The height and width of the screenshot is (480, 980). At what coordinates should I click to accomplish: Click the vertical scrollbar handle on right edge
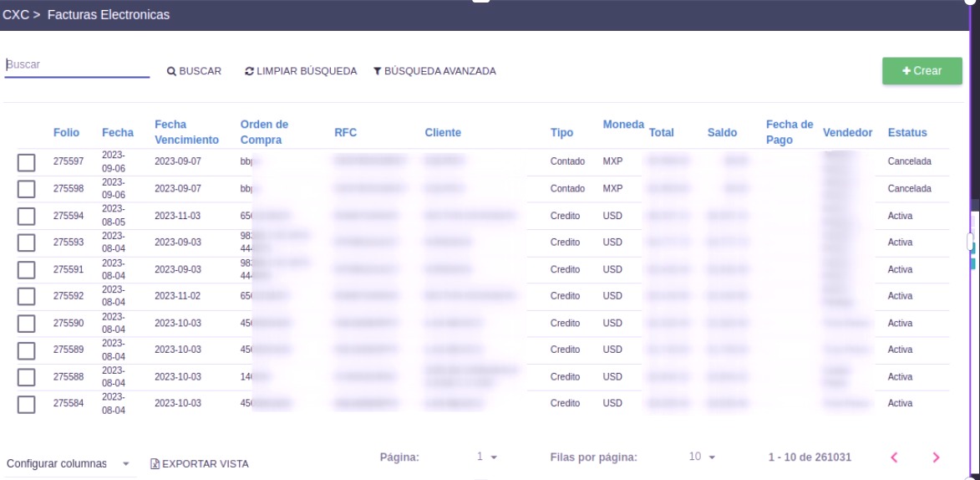coord(970,242)
